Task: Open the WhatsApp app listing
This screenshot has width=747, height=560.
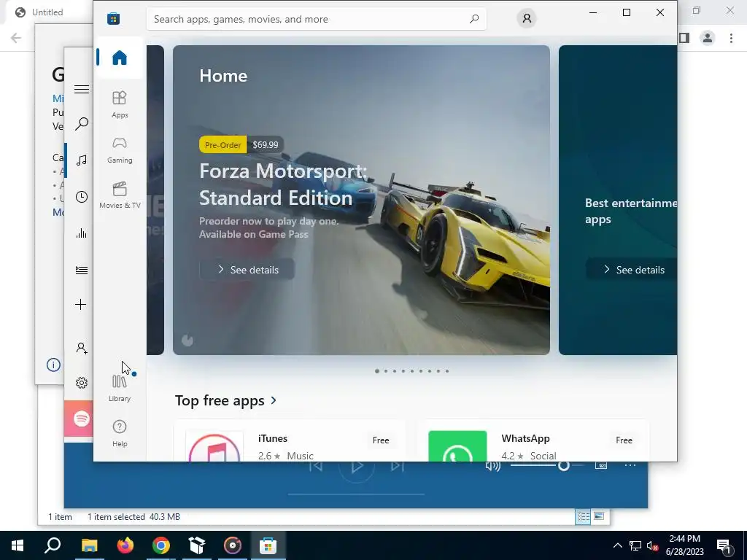Action: 536,441
